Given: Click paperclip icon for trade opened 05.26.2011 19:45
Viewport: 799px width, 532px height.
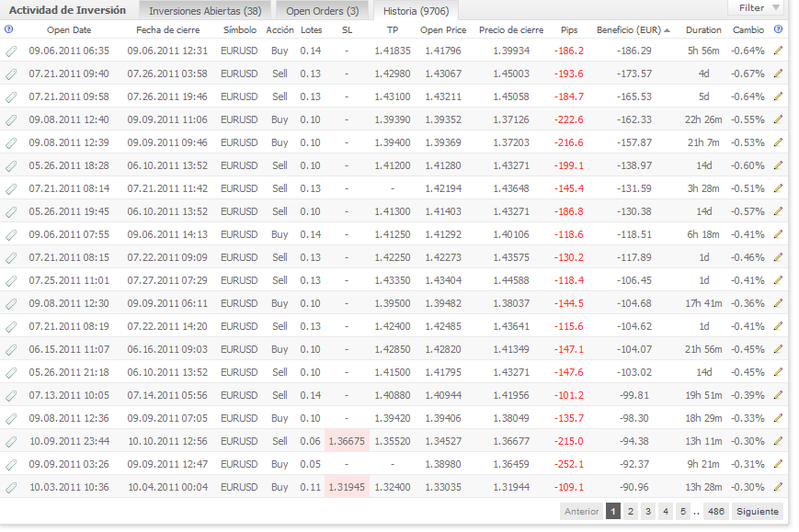Looking at the screenshot, I should coord(11,211).
